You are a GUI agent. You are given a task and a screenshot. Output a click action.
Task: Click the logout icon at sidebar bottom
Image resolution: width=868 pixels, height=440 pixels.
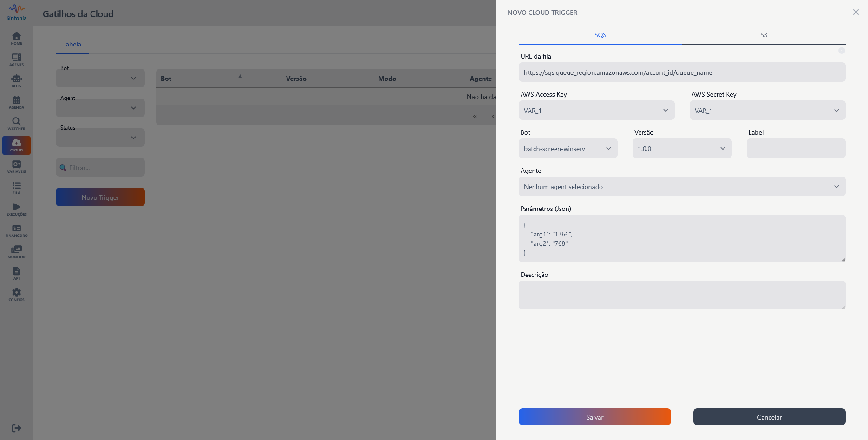point(16,428)
